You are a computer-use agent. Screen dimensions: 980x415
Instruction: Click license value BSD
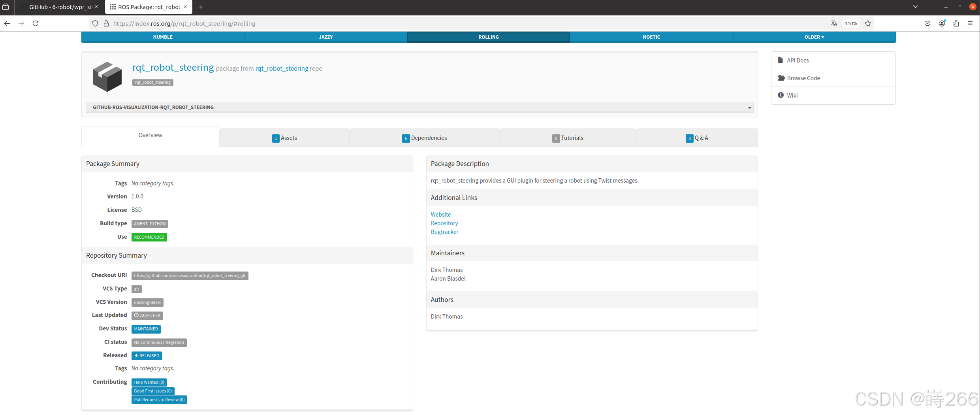(x=136, y=209)
